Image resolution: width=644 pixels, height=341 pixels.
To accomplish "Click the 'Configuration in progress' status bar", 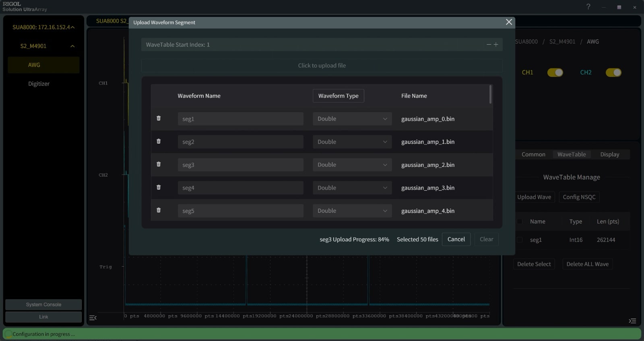I will (322, 334).
